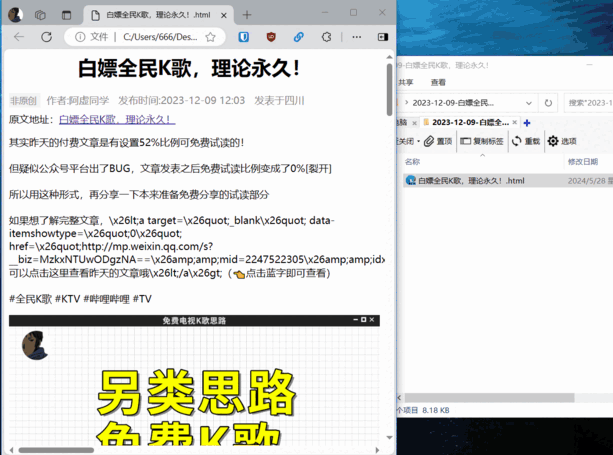Click the Explorer scroll left arrow
This screenshot has height=455, width=613.
(399, 398)
